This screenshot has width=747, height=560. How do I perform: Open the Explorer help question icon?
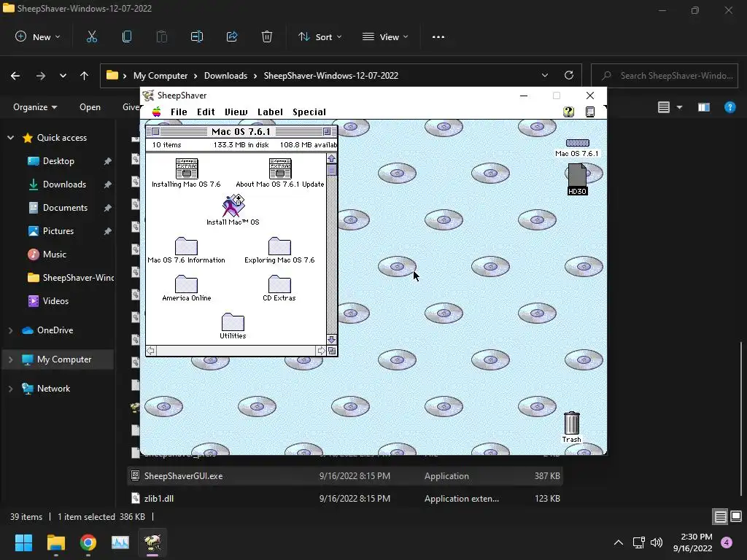729,107
